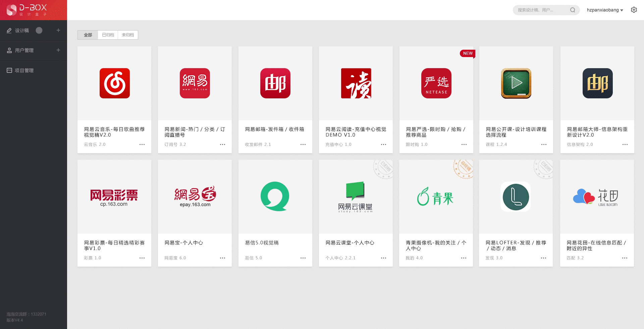Image resolution: width=644 pixels, height=329 pixels.
Task: Open 网易彩票-每日精选精彩赛事V1.0 title
Action: (x=114, y=245)
